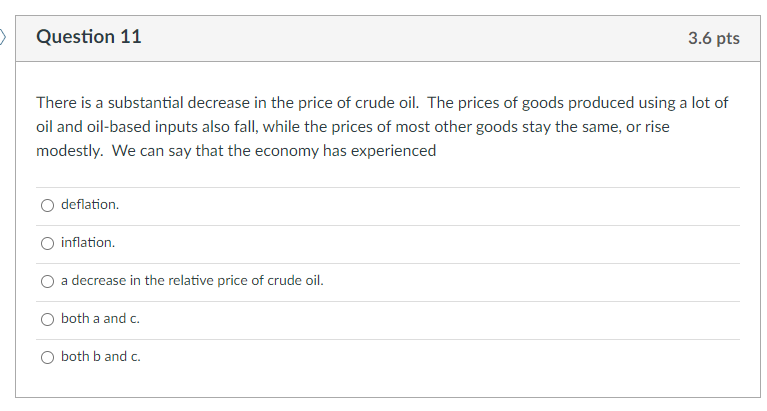Screen dimensions: 767x411
Task: Click the question marker arrow beside Question 11
Action: [x=3, y=37]
